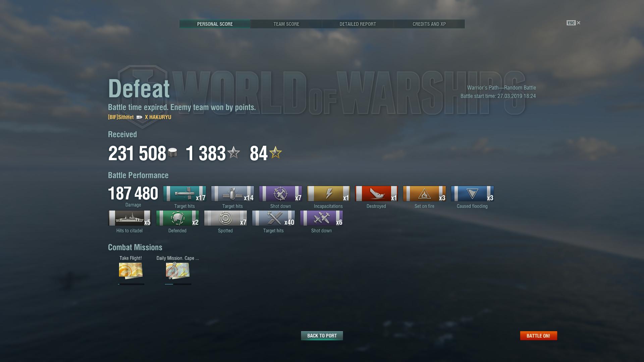Start next battle with Battle On!
The image size is (644, 362).
tap(538, 336)
